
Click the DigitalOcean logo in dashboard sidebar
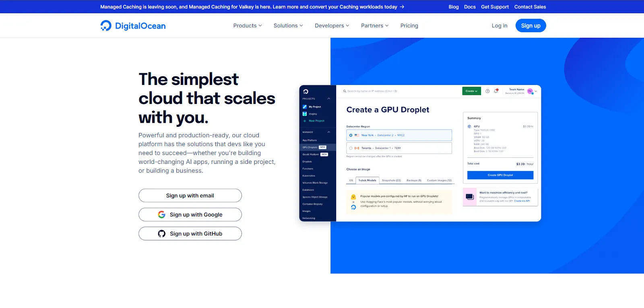click(305, 91)
